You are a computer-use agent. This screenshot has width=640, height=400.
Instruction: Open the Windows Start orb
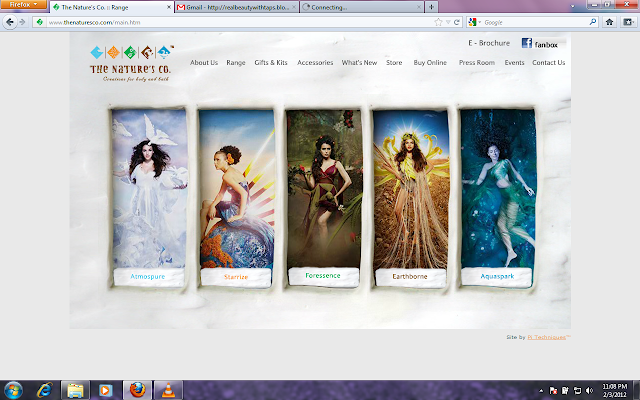coord(13,390)
